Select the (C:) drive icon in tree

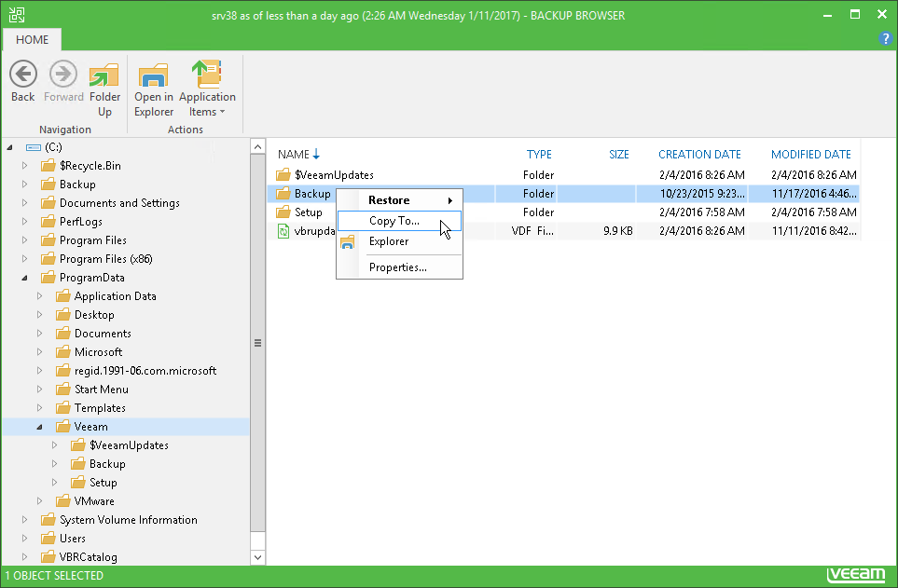tap(34, 148)
